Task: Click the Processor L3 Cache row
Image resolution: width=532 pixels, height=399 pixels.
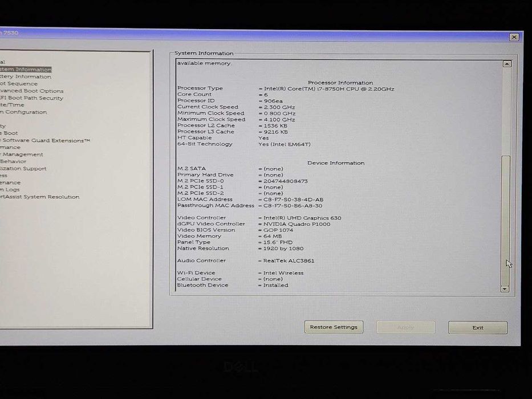Action: click(233, 132)
